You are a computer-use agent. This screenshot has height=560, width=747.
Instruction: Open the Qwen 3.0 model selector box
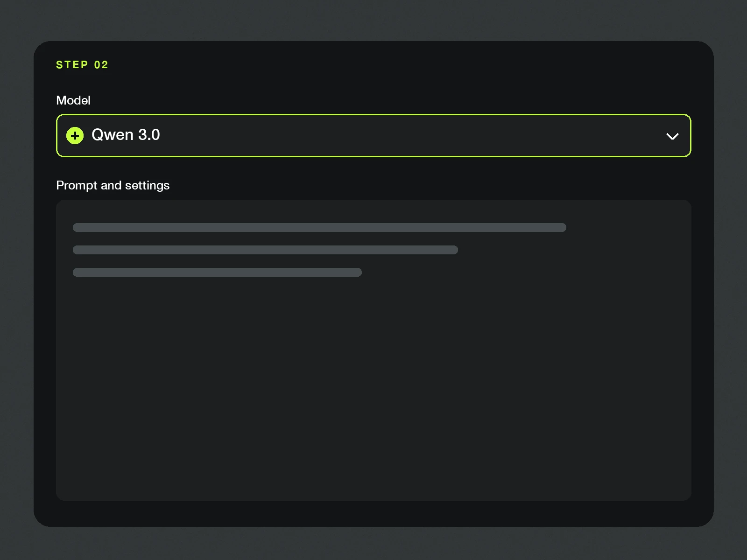tap(373, 135)
